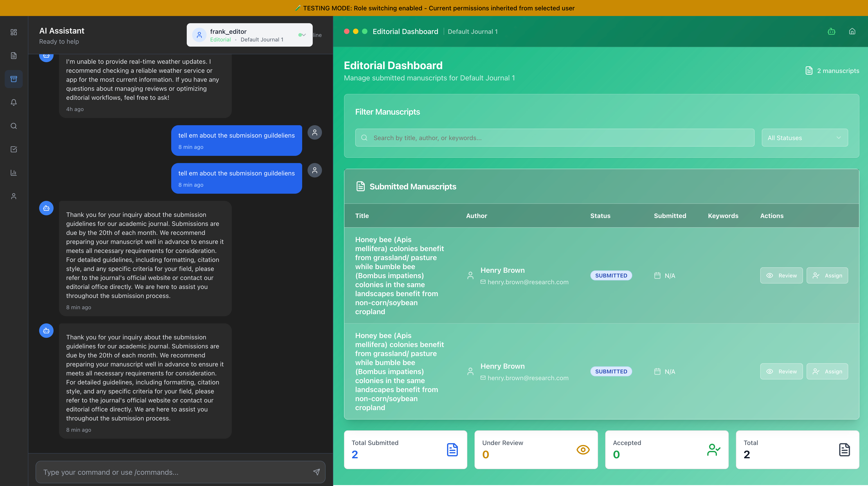Click the calendar icon in second manuscript row

657,371
